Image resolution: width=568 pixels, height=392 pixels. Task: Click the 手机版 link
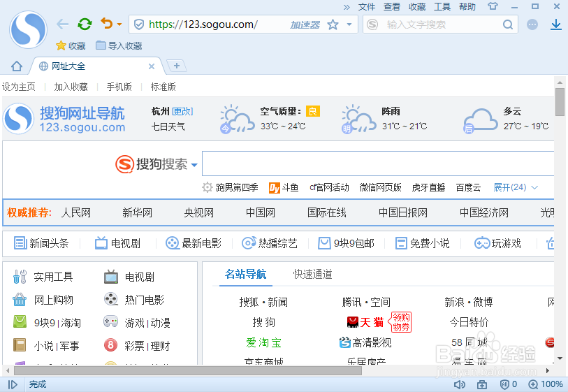[119, 87]
